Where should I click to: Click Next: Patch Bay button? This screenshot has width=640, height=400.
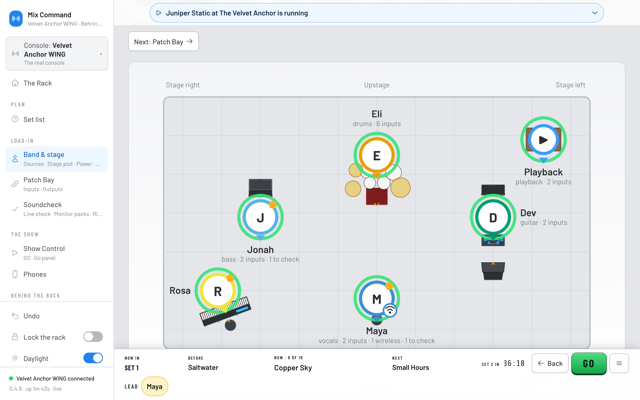click(x=163, y=42)
